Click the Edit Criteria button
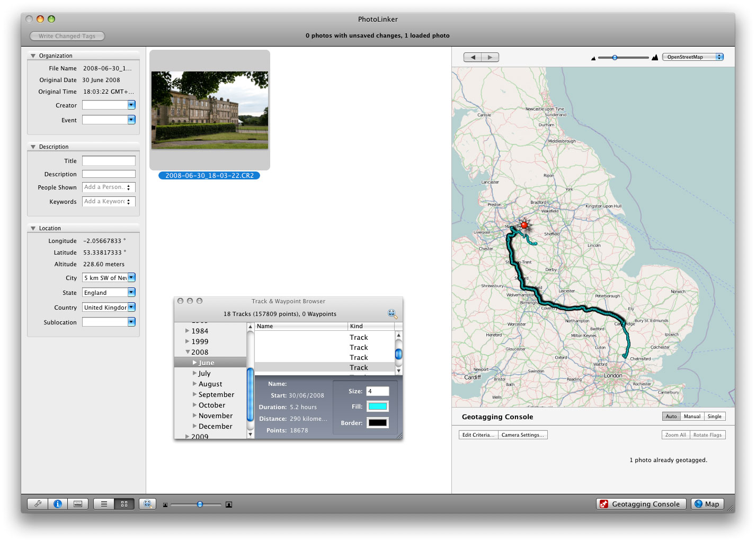 [x=478, y=435]
